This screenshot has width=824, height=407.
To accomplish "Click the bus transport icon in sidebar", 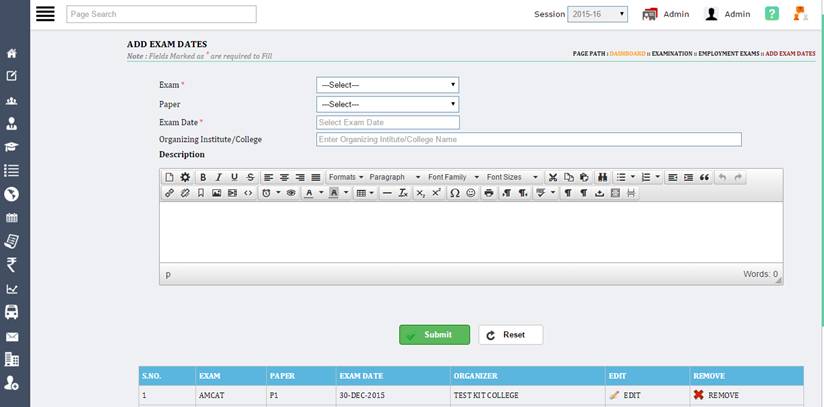I will (12, 312).
